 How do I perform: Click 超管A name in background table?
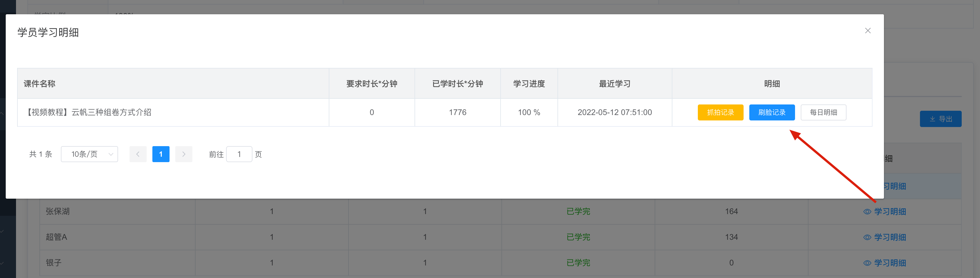tap(56, 237)
